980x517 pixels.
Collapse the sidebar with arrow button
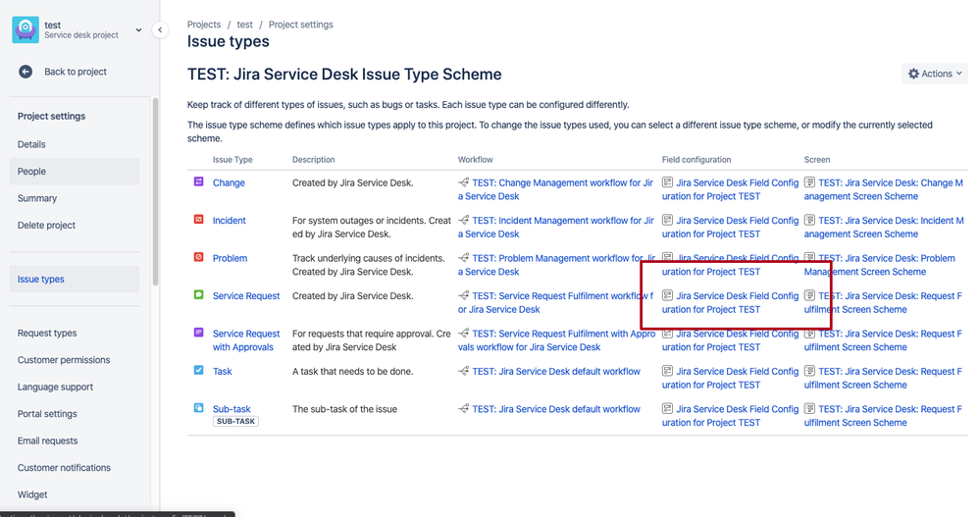click(160, 30)
